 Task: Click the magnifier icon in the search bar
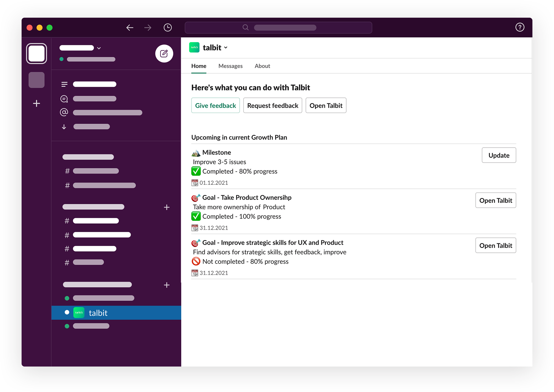[246, 28]
